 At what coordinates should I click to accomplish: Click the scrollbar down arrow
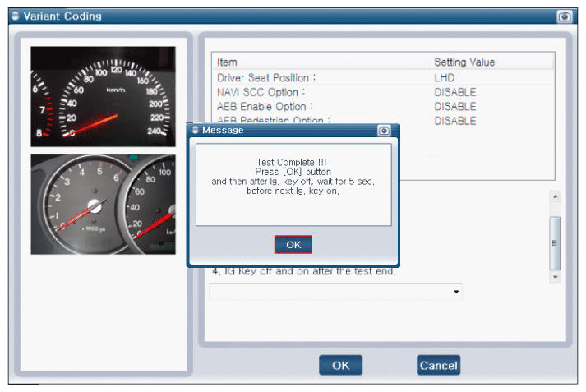pos(556,277)
